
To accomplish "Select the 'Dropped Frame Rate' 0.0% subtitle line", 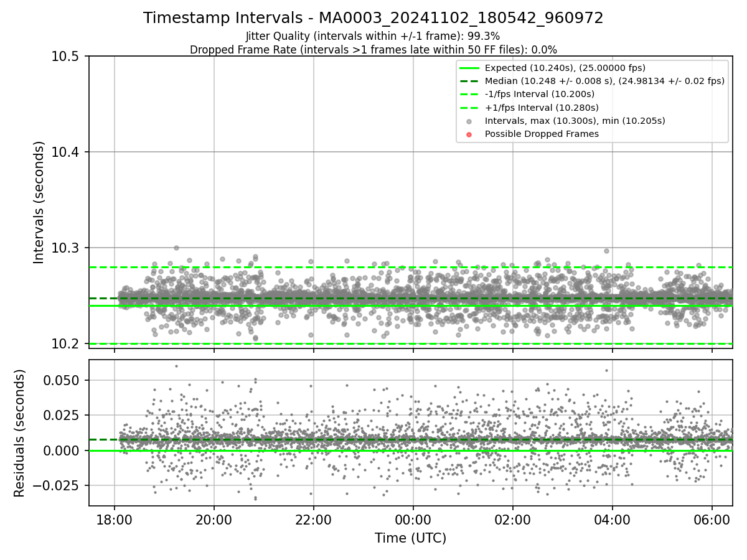I will click(x=374, y=49).
